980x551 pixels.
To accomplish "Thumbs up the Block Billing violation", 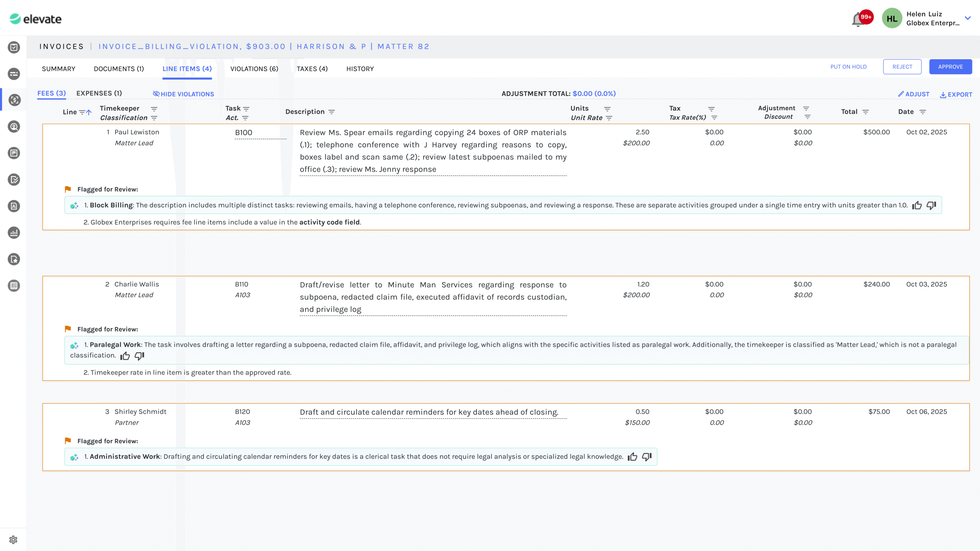I will click(917, 205).
